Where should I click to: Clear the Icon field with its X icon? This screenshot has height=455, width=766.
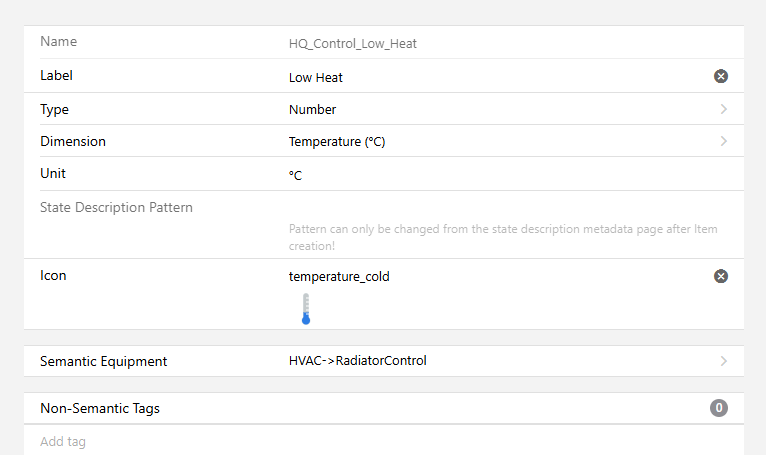721,276
